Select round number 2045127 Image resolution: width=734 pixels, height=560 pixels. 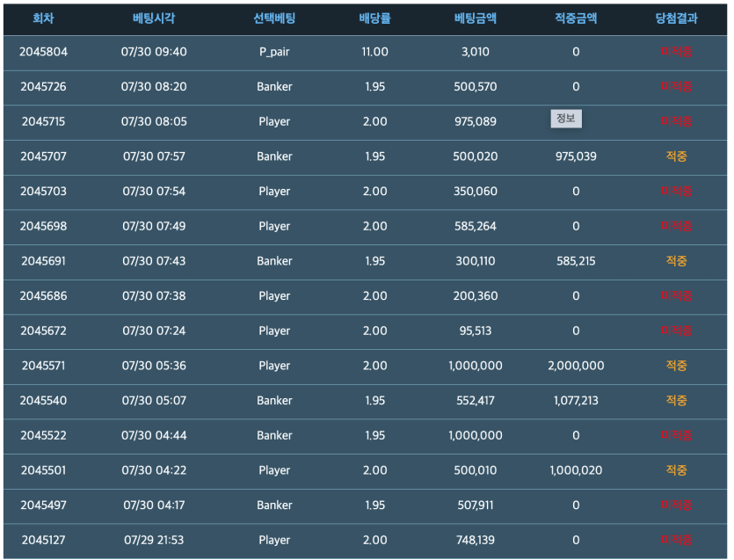43,540
